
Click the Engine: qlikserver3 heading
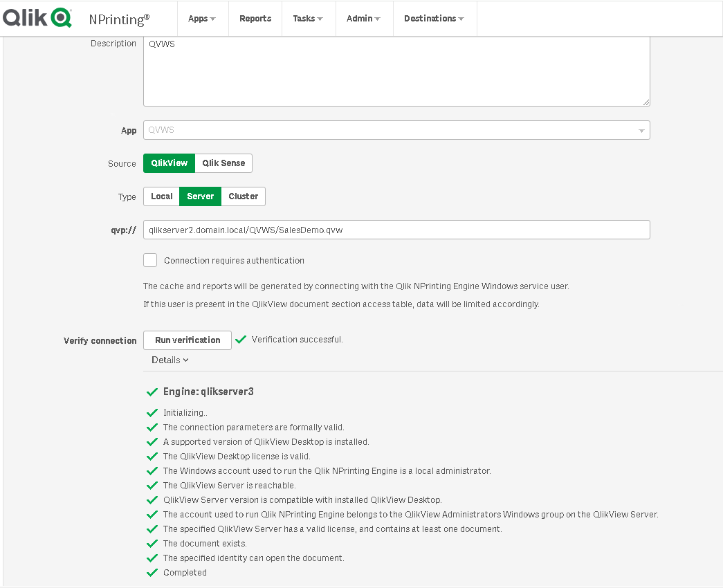(208, 392)
